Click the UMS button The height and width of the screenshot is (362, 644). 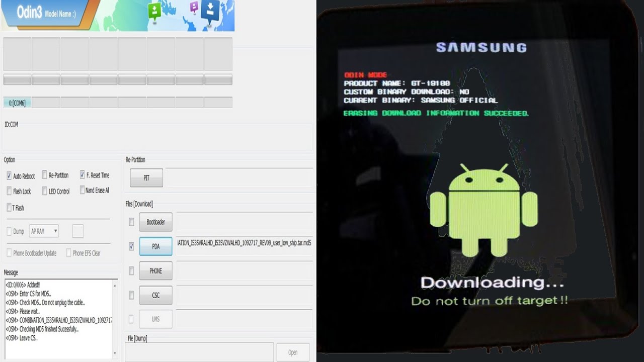pyautogui.click(x=155, y=319)
